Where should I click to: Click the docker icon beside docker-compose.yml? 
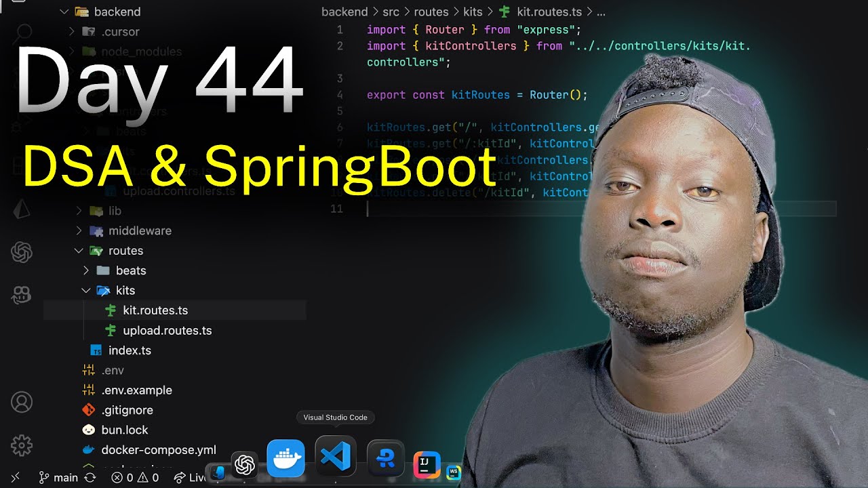tap(89, 450)
